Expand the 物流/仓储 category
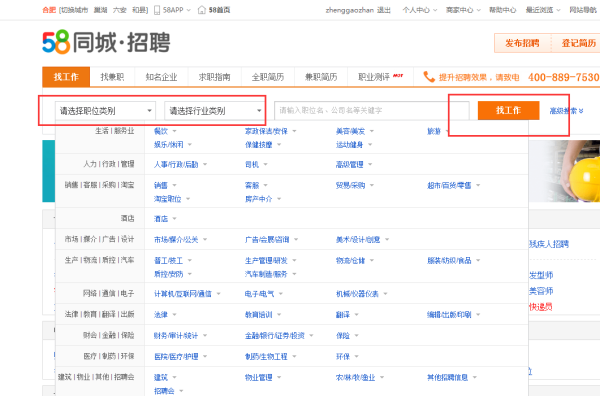 coord(355,261)
